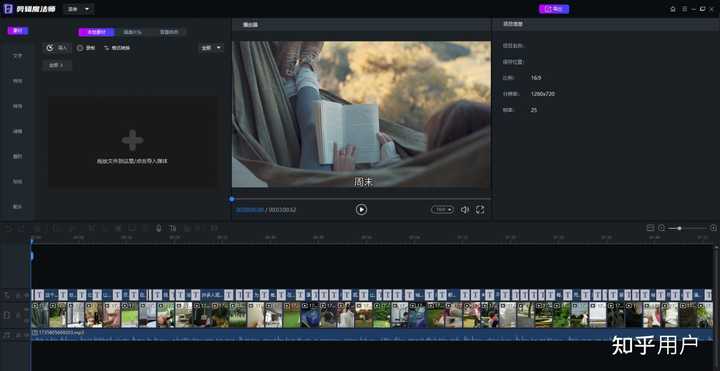The height and width of the screenshot is (371, 720).
Task: Click the plus icon to import media
Action: point(132,140)
